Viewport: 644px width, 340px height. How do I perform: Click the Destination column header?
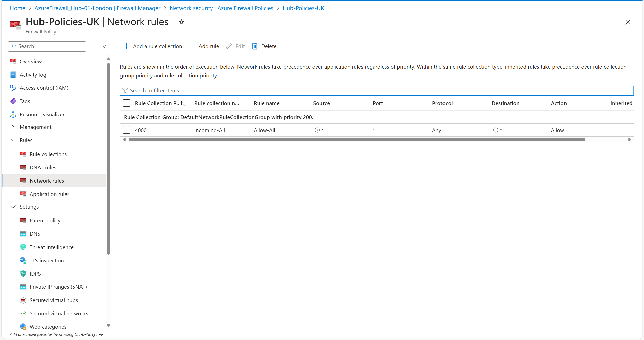tap(505, 103)
